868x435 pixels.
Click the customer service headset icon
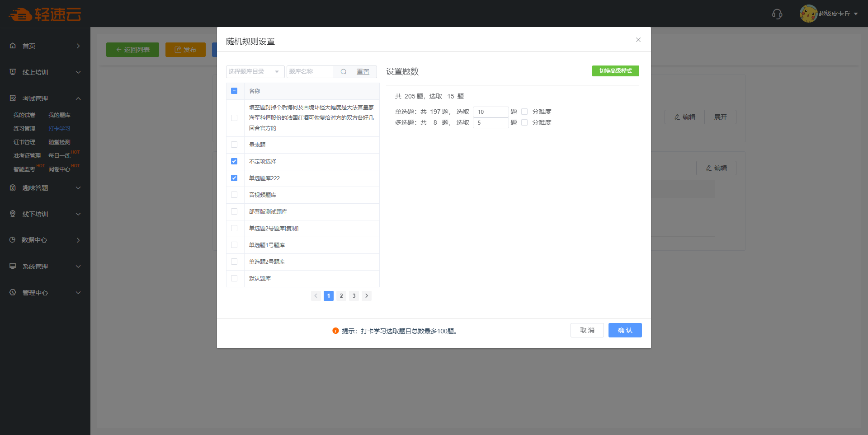(777, 14)
